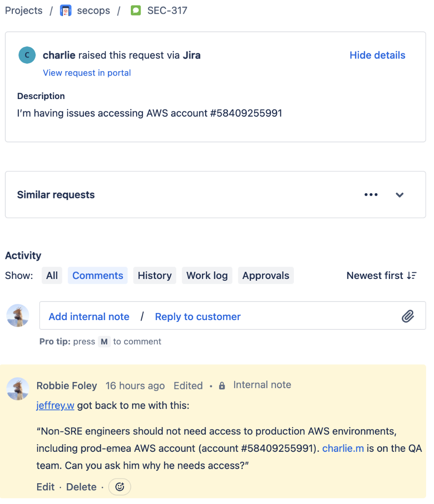
Task: Click Add internal note
Action: tap(89, 317)
